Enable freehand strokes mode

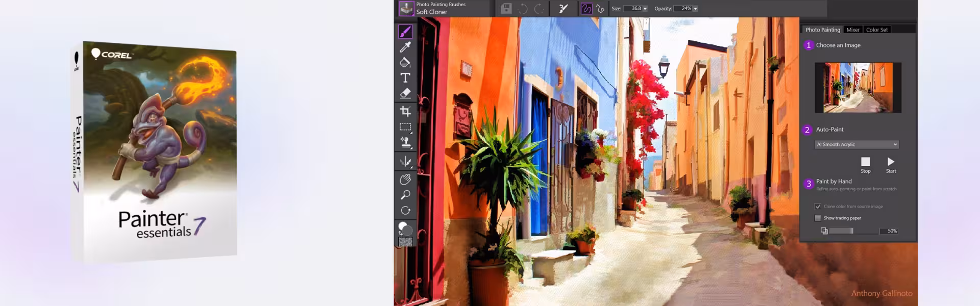(586, 9)
